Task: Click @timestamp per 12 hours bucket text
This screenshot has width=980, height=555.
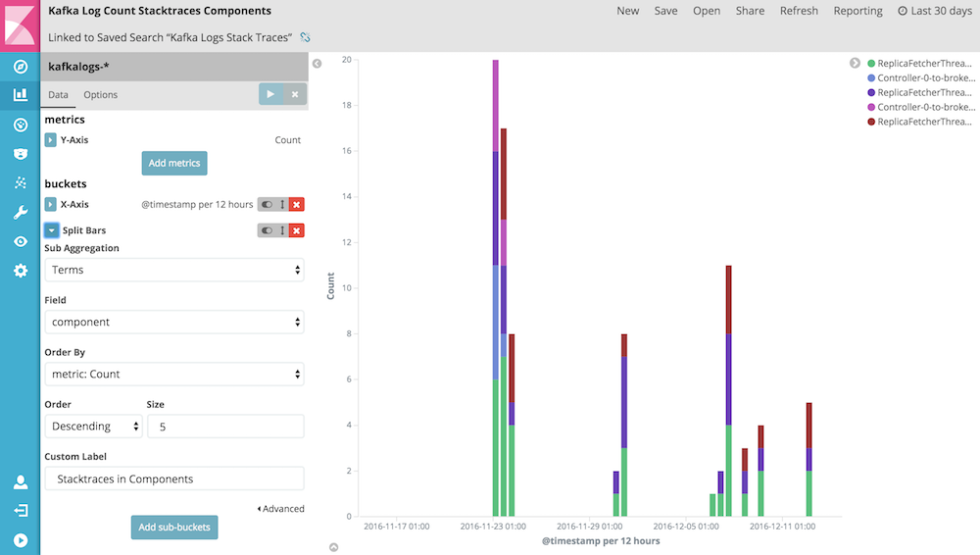Action: pyautogui.click(x=197, y=205)
